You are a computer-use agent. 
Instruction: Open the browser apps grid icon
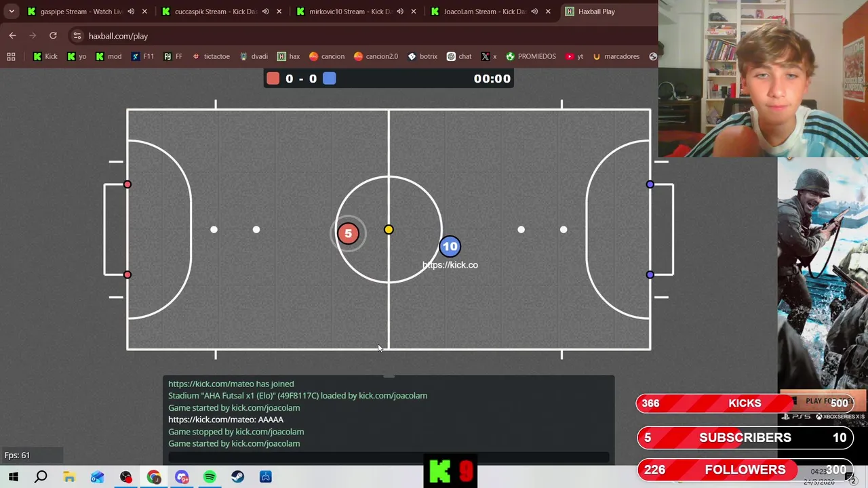[11, 56]
